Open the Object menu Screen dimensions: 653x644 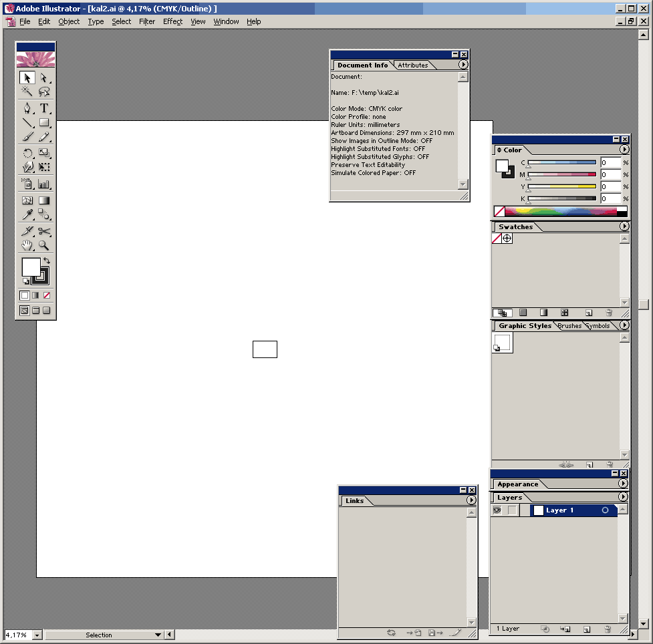(x=69, y=21)
